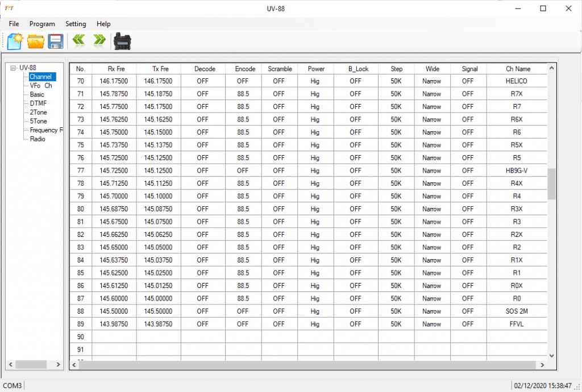Viewport: 582px width, 392px height.
Task: Click channel name FFVL
Action: coord(517,324)
